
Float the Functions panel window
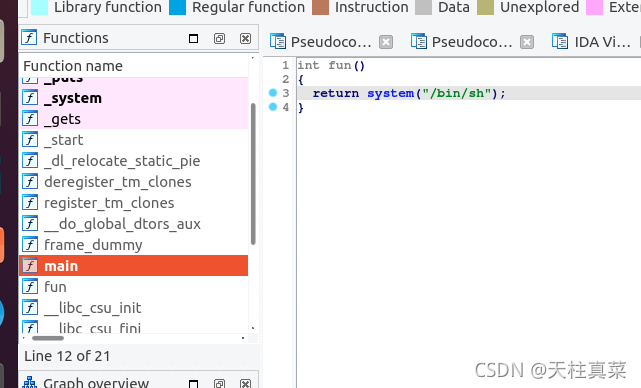pyautogui.click(x=220, y=38)
